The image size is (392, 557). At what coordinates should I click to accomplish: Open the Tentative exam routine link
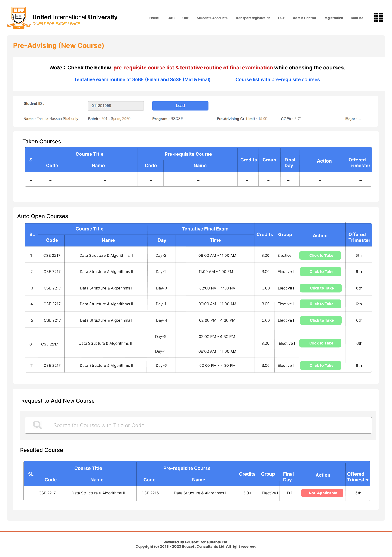pyautogui.click(x=142, y=79)
